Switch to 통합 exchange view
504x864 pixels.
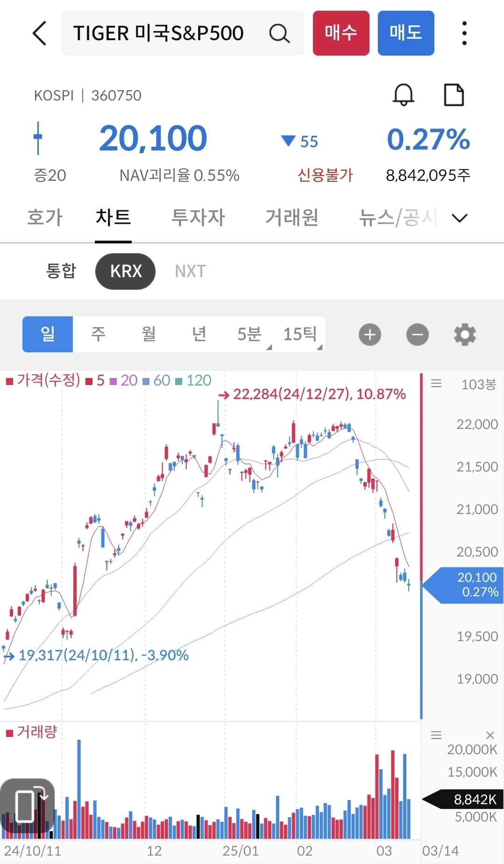(61, 271)
